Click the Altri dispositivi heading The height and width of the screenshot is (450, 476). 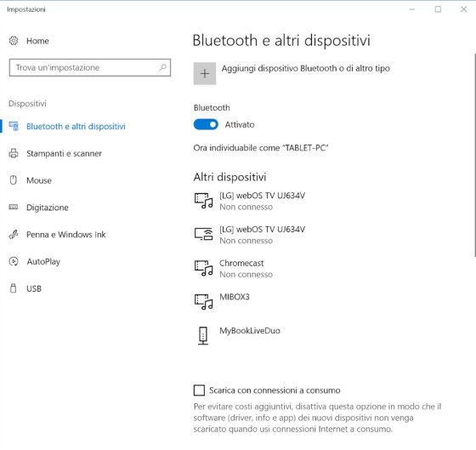(x=229, y=177)
